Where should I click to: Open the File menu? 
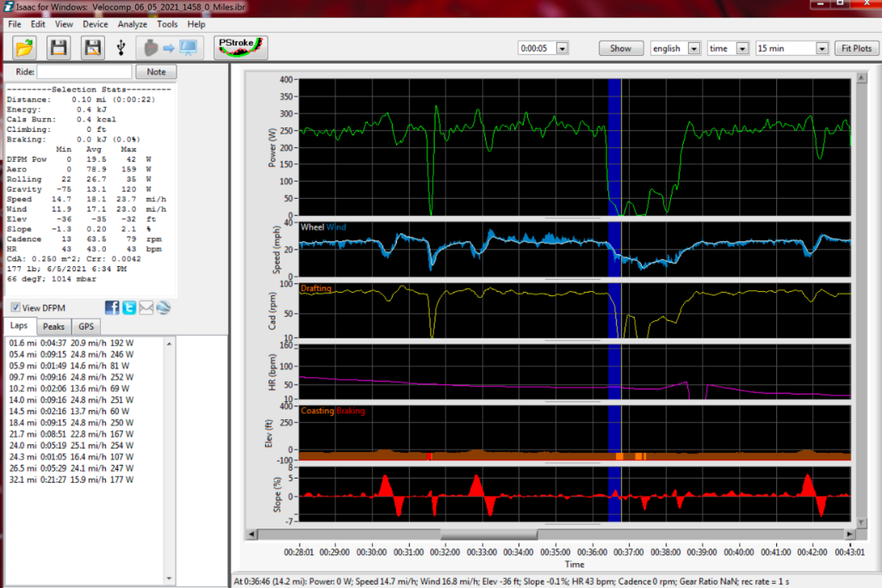(15, 24)
